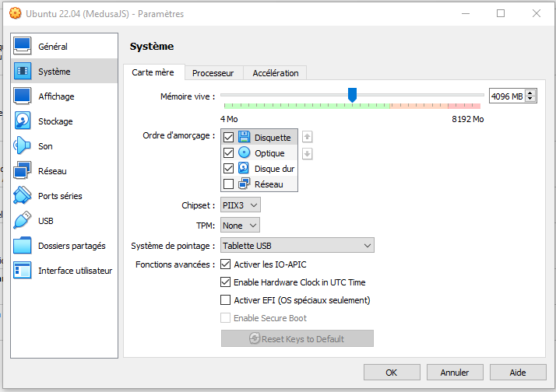Select the Optique disc icon in boot order
The width and height of the screenshot is (556, 392).
pos(244,152)
